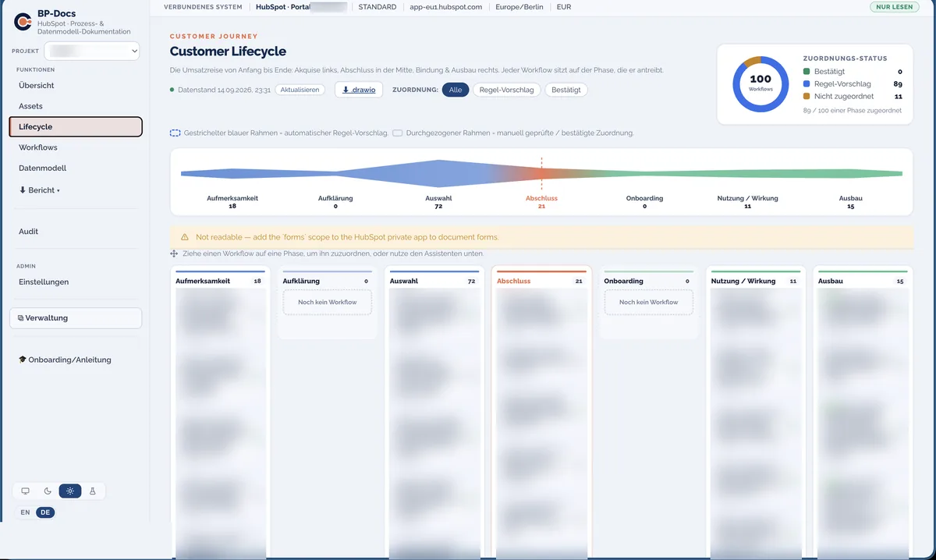The image size is (936, 560).
Task: Filter Zuordnung by Bestätigt
Action: pyautogui.click(x=566, y=90)
